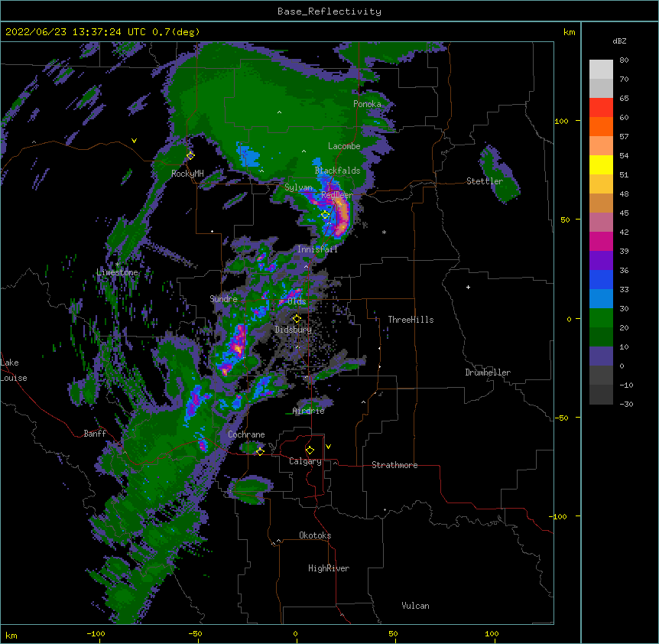Select the Strathmore label
Viewport: 659px width, 644px height.
tap(394, 465)
